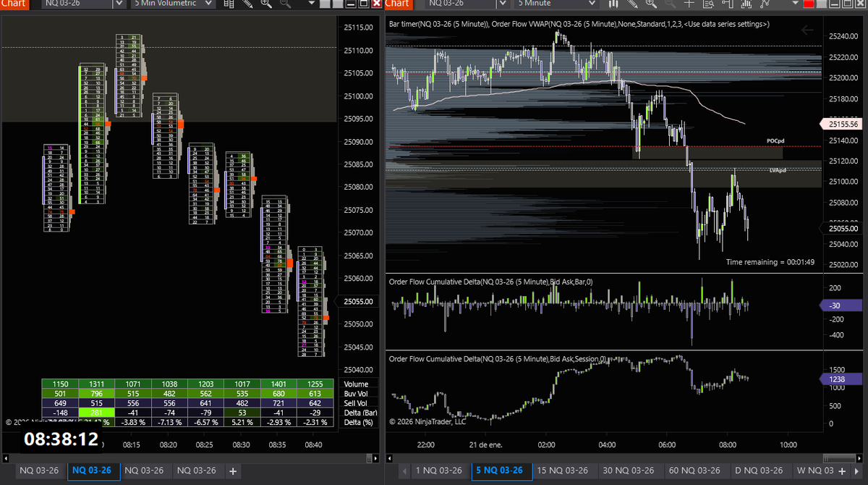This screenshot has width=868, height=485.
Task: Click Volume row label in stats table
Action: [x=357, y=384]
